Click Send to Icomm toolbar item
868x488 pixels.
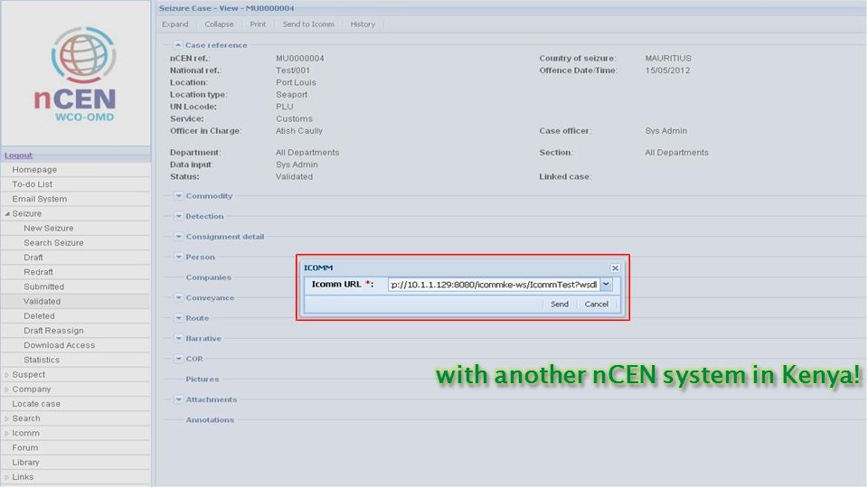pyautogui.click(x=308, y=24)
